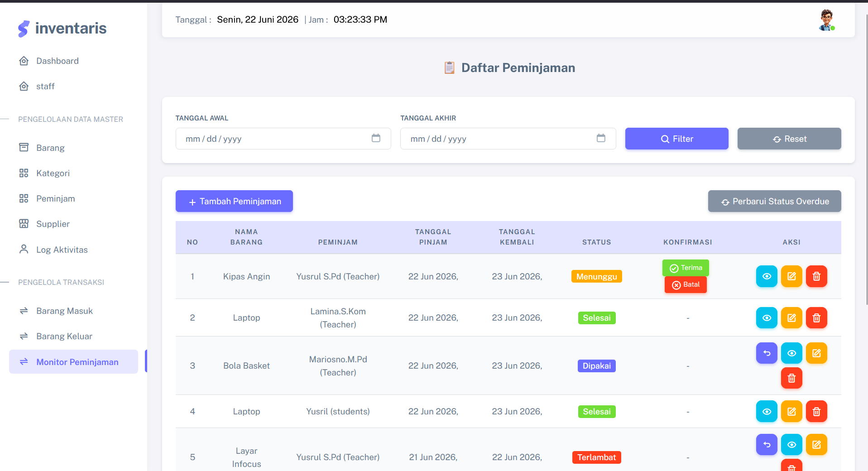Return the Layar Infocus item
The height and width of the screenshot is (471, 868).
pos(767,445)
